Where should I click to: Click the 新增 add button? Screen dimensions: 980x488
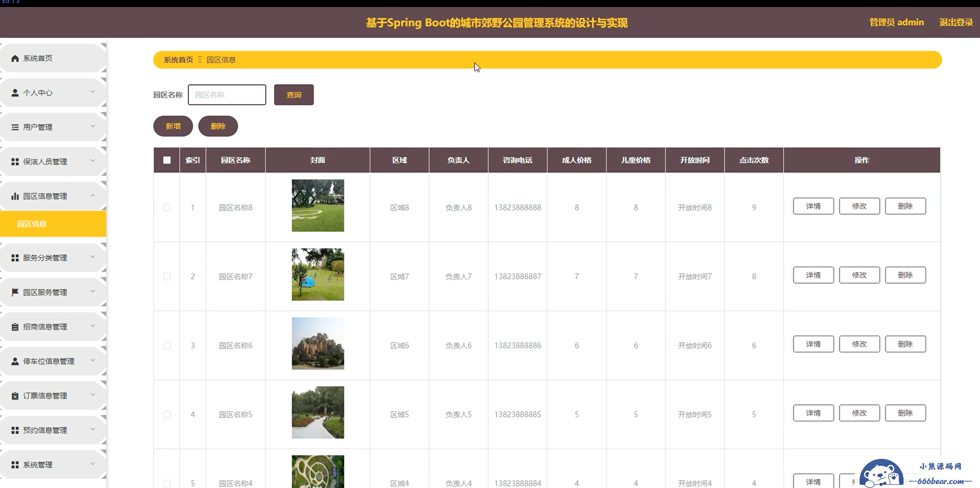(173, 126)
